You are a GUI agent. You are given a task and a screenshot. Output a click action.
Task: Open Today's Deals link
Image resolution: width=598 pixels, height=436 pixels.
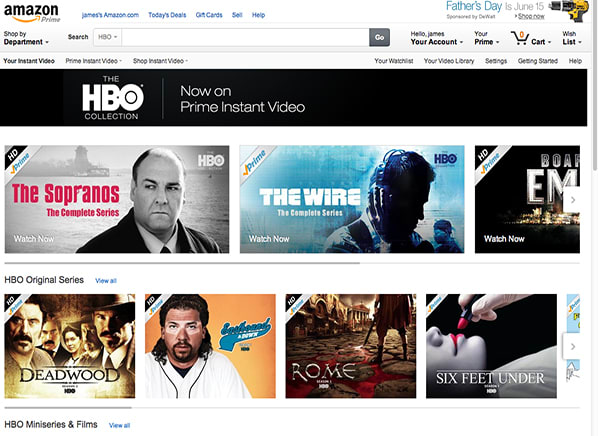tap(167, 15)
